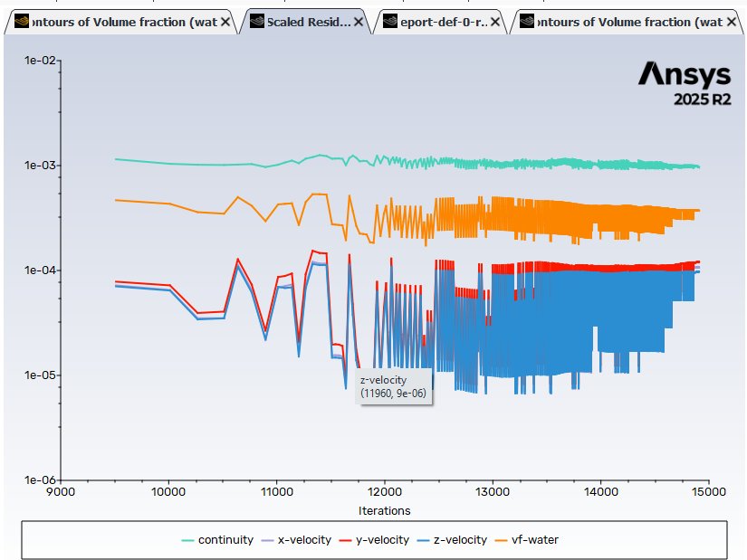The height and width of the screenshot is (560, 747).
Task: Click the leftmost Contours tab icon
Action: pyautogui.click(x=22, y=21)
